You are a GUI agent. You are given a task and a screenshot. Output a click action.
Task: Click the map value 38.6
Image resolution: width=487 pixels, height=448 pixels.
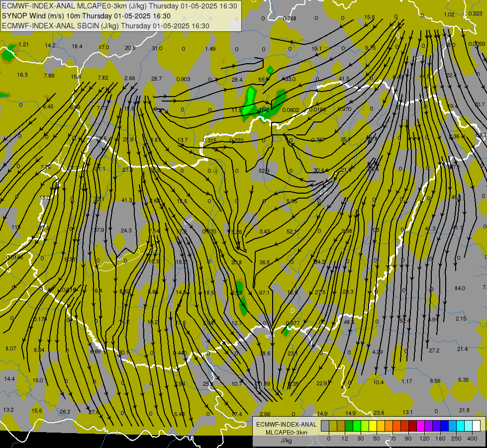click(x=265, y=353)
